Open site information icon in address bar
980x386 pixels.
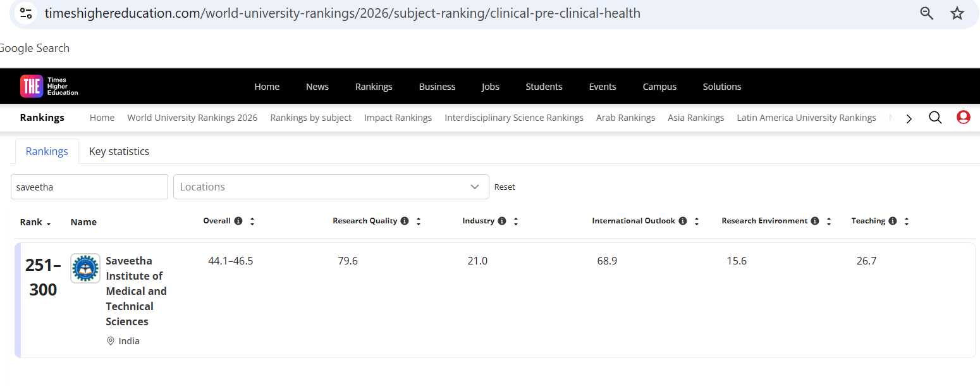coord(26,13)
